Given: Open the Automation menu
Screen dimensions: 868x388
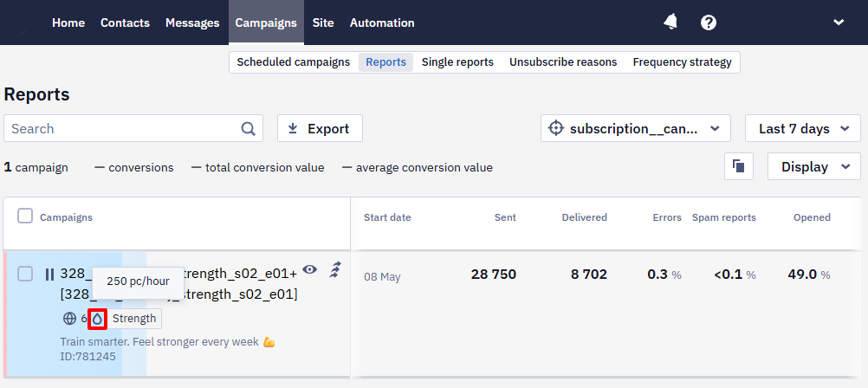Looking at the screenshot, I should click(x=382, y=23).
